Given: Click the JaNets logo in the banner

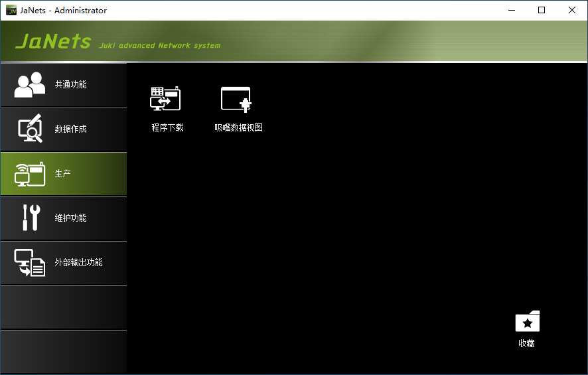Looking at the screenshot, I should tap(53, 42).
